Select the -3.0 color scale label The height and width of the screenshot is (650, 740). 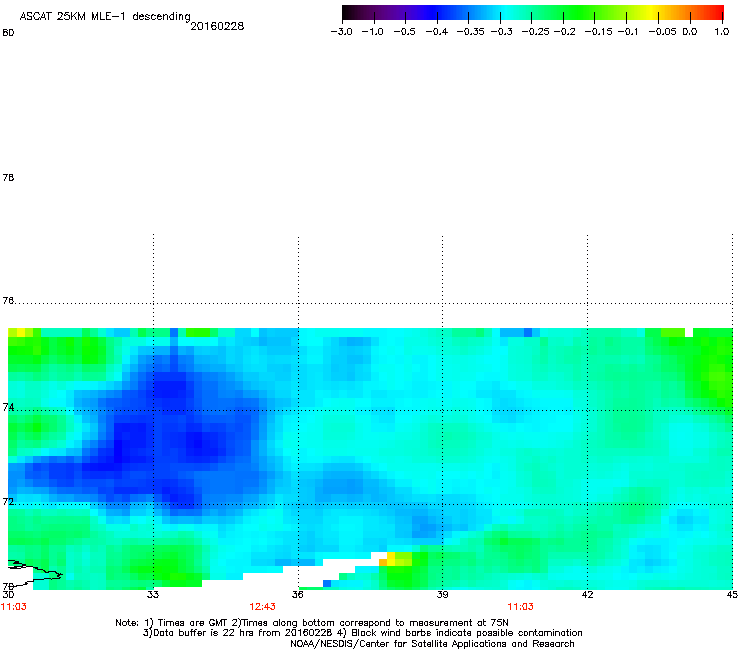341,32
